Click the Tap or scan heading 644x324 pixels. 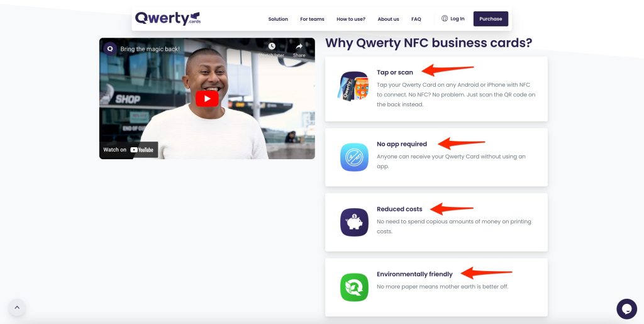[x=395, y=72]
